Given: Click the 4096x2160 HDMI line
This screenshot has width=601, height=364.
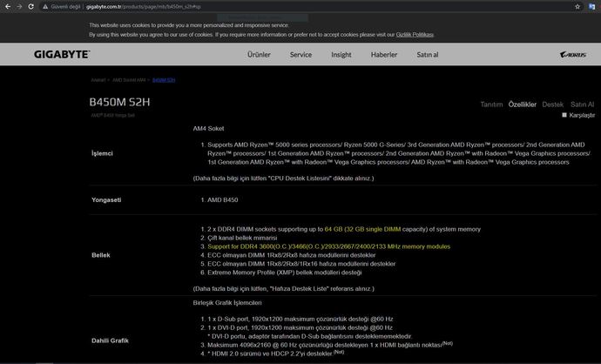Looking at the screenshot, I should [330, 345].
